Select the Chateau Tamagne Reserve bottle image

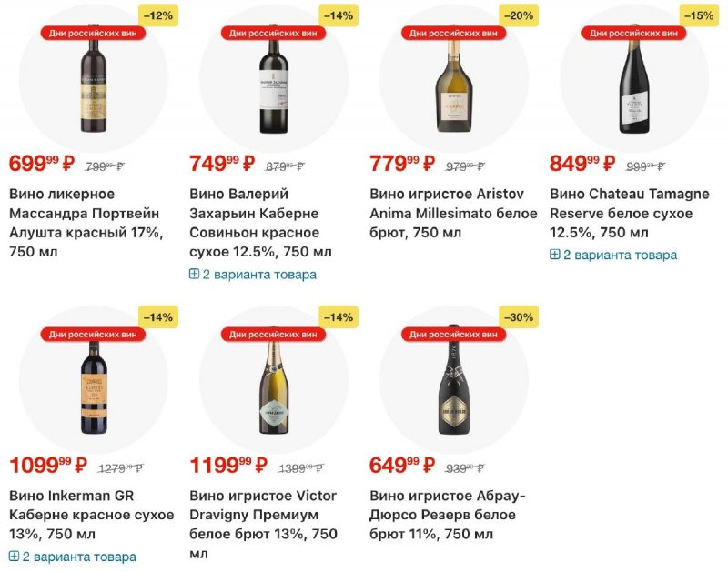pyautogui.click(x=633, y=91)
